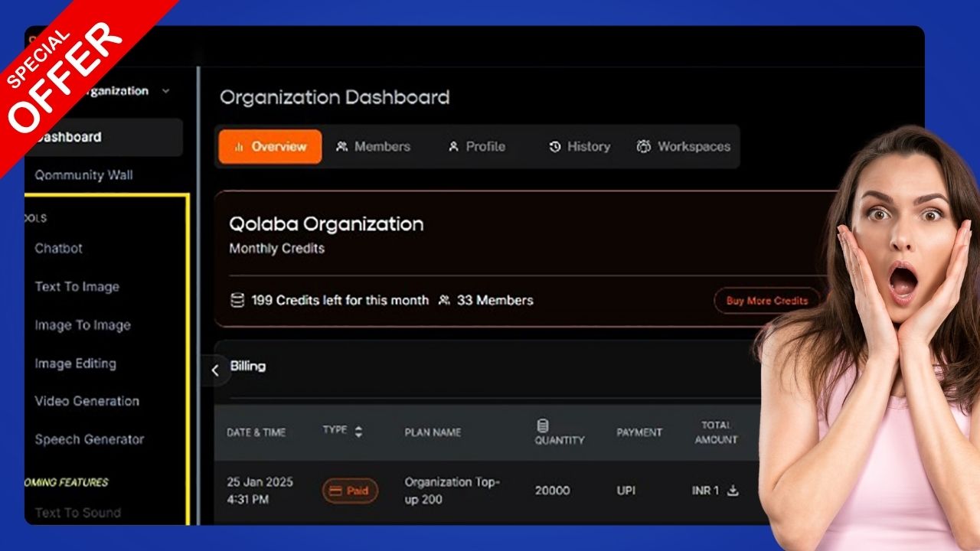The width and height of the screenshot is (980, 551).
Task: Click the History clock icon
Action: click(x=555, y=146)
